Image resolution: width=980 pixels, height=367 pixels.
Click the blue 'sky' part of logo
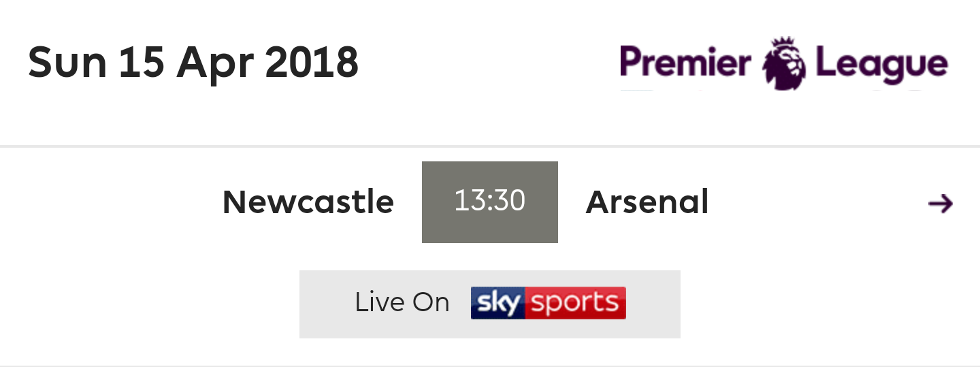click(x=498, y=303)
